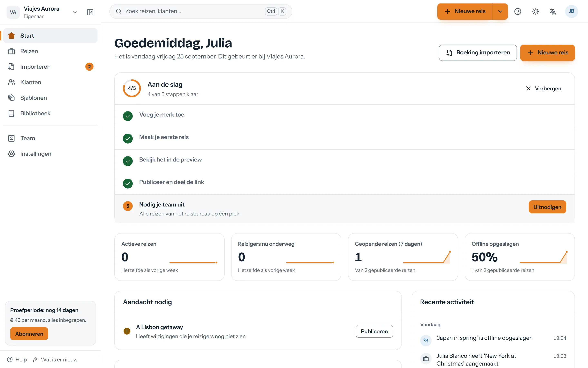Navigate to Klanten
The image size is (588, 368).
51,82
